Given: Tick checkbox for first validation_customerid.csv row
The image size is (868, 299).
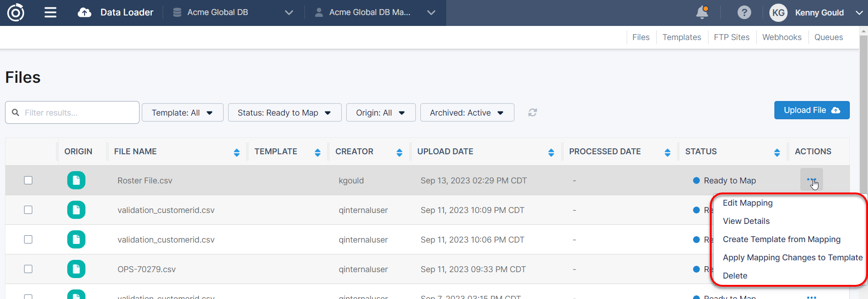Looking at the screenshot, I should (x=28, y=210).
